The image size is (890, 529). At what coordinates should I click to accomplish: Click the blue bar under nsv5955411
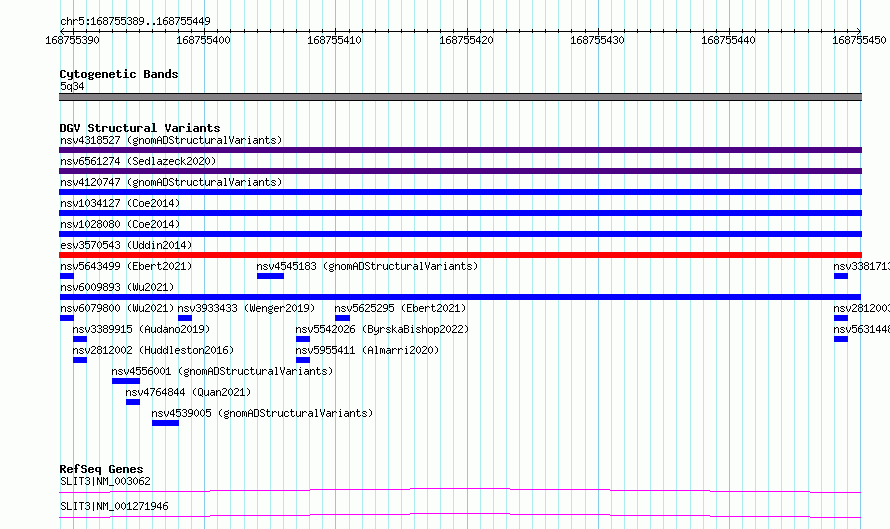click(303, 360)
